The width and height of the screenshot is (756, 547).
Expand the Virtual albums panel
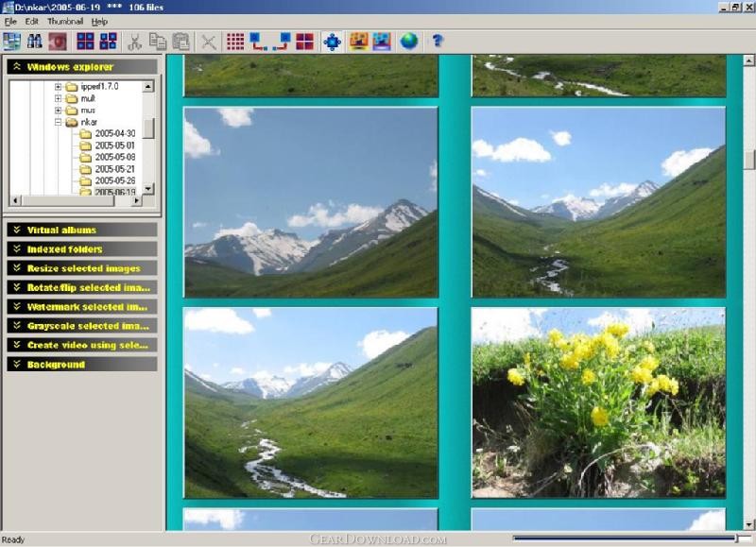pyautogui.click(x=82, y=230)
